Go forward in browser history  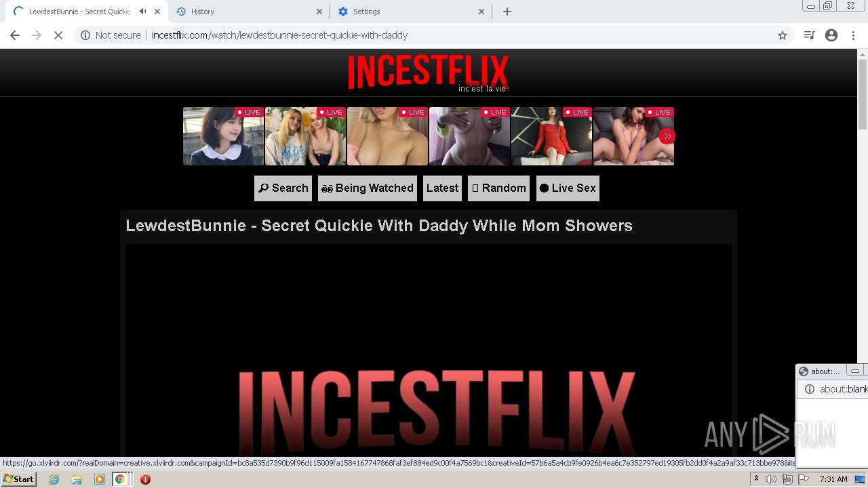click(x=37, y=35)
